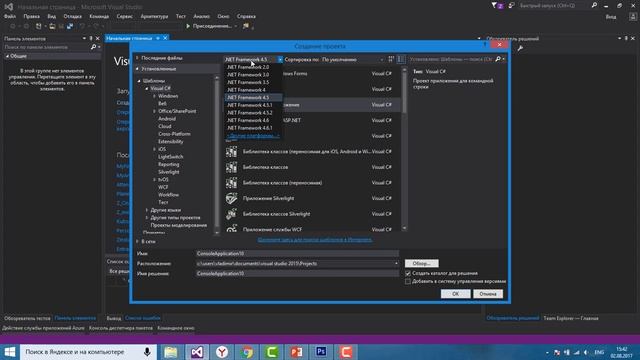Screen dimensions: 640x360
Task: Open the 'Правка' menu
Action: click(31, 16)
